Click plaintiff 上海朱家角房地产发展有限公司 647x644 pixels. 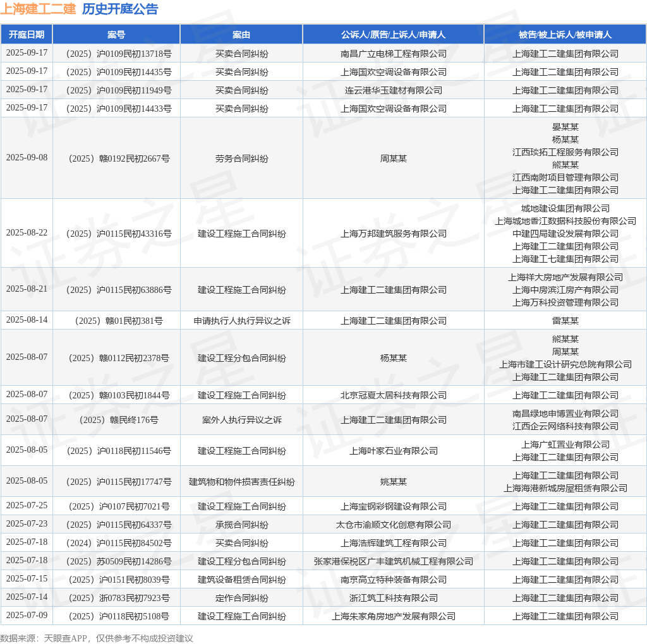pos(393,616)
